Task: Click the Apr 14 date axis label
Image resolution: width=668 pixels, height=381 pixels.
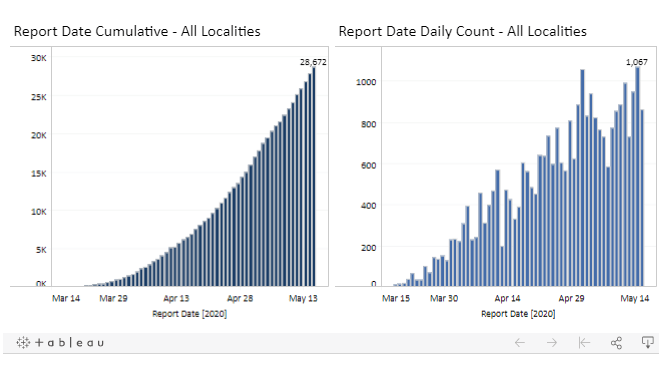Action: click(x=507, y=298)
